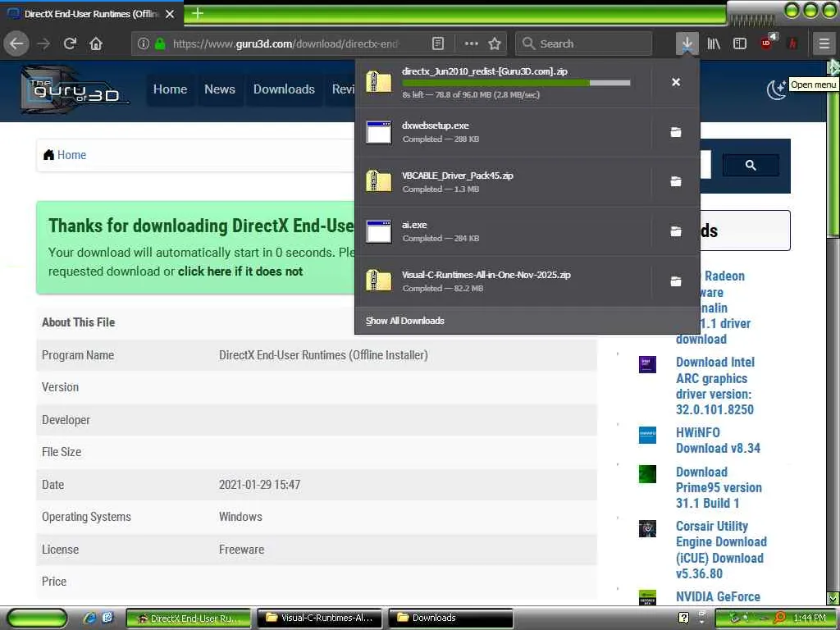Click the Intel ARC thumbnail image

[647, 364]
